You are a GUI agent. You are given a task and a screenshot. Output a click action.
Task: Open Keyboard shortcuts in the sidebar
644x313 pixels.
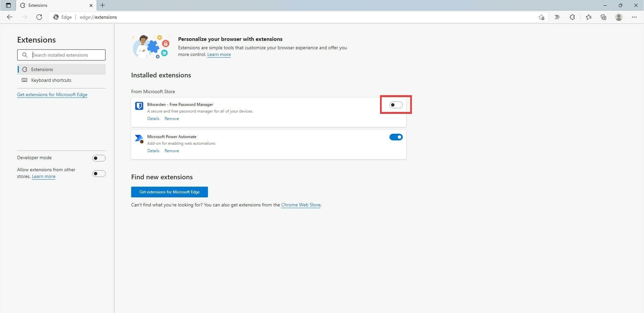[x=61, y=80]
